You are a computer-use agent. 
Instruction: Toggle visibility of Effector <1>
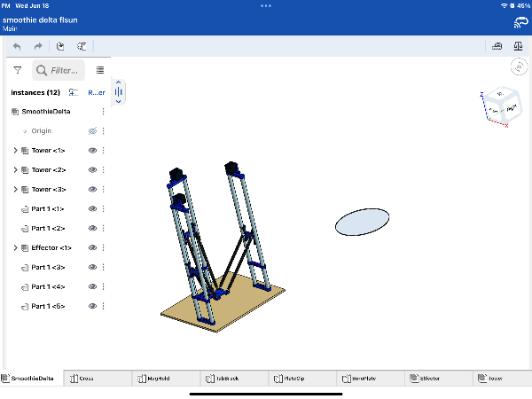click(x=92, y=248)
